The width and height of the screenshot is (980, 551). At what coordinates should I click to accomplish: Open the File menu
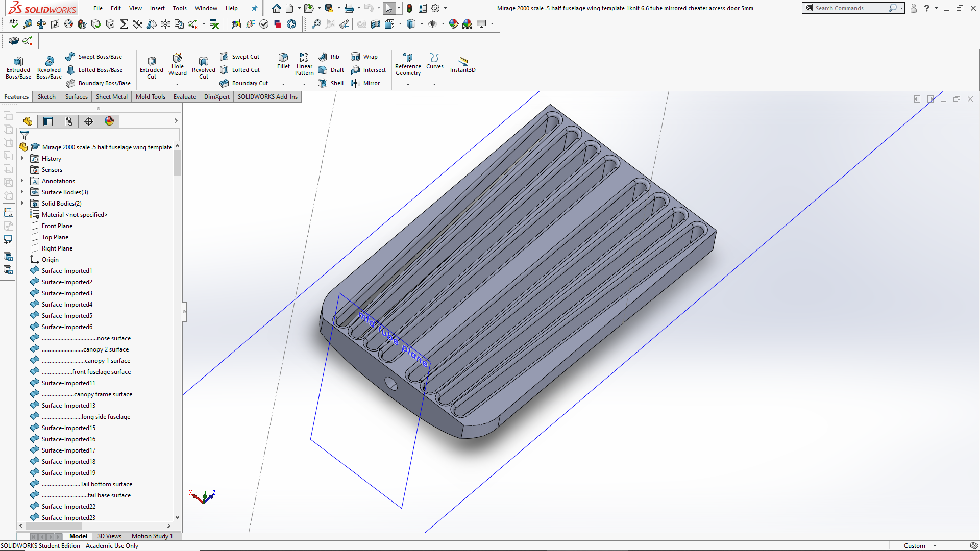pos(98,8)
